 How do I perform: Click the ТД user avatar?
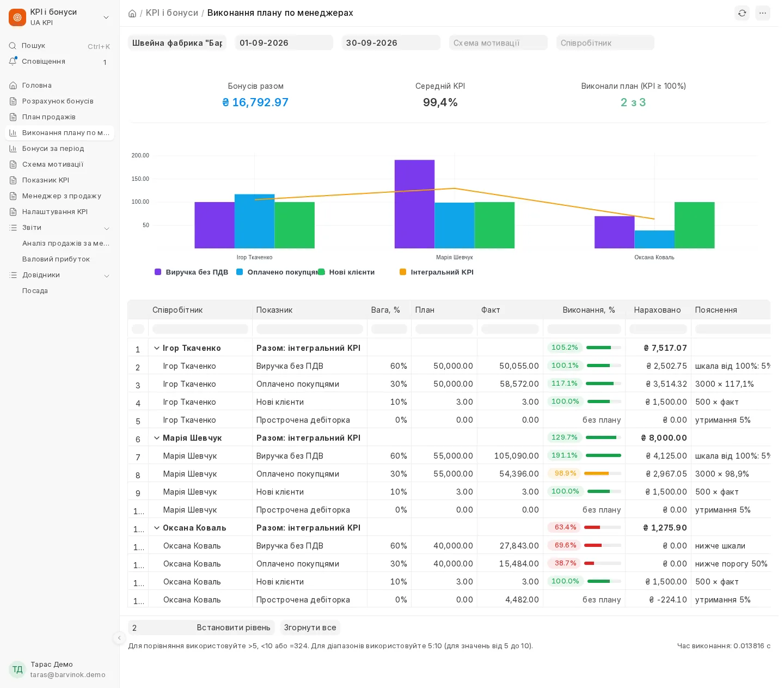pyautogui.click(x=17, y=669)
